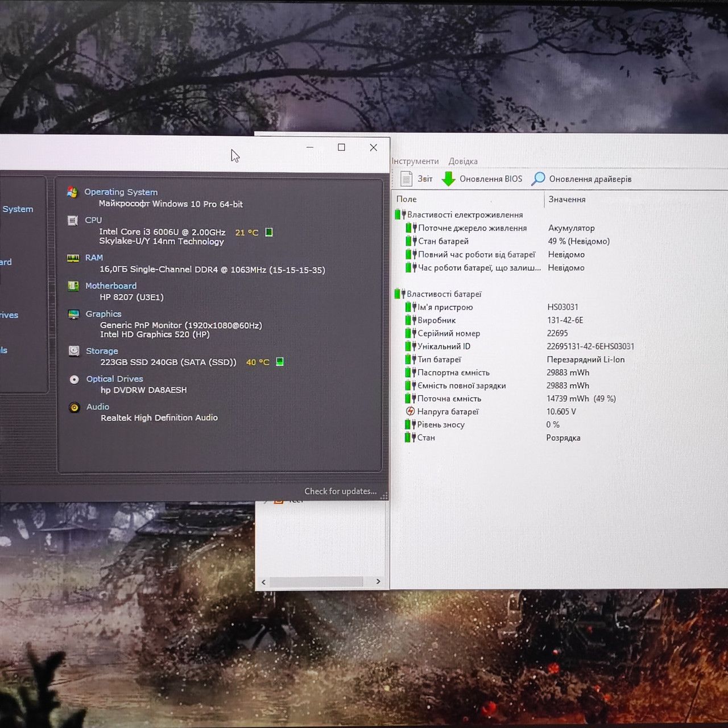Click the Check for updates link
Screen dimensions: 728x728
[341, 491]
